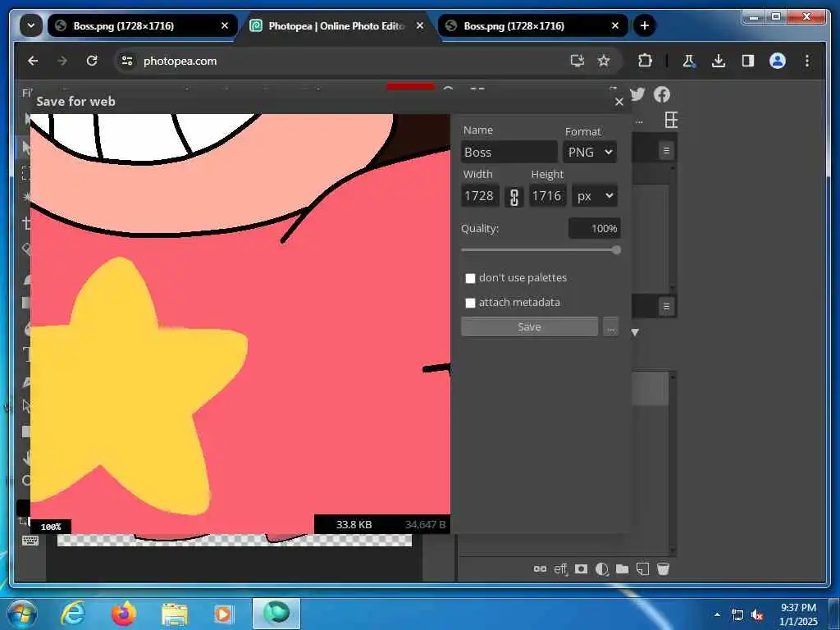
Task: Open the px units dropdown
Action: coord(595,196)
